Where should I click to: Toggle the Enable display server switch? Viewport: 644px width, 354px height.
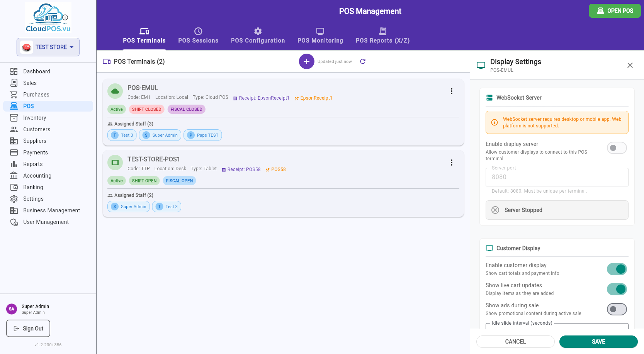pyautogui.click(x=617, y=148)
